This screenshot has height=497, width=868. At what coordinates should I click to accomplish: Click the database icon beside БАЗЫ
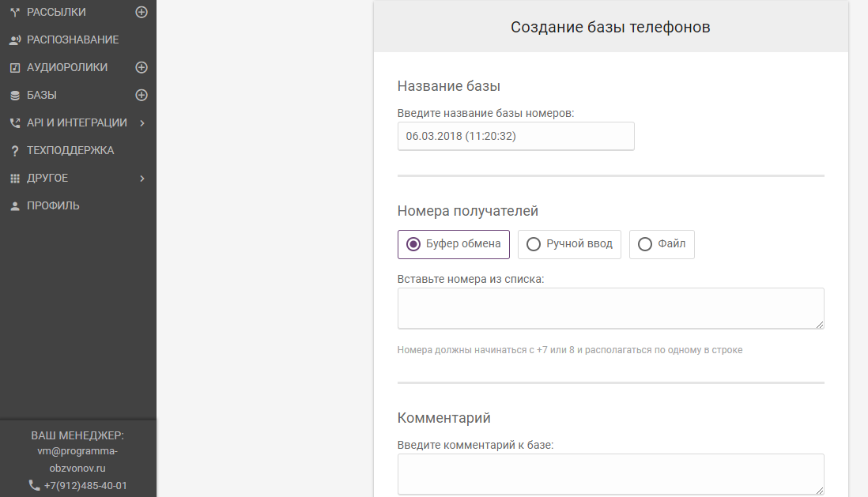(x=14, y=95)
